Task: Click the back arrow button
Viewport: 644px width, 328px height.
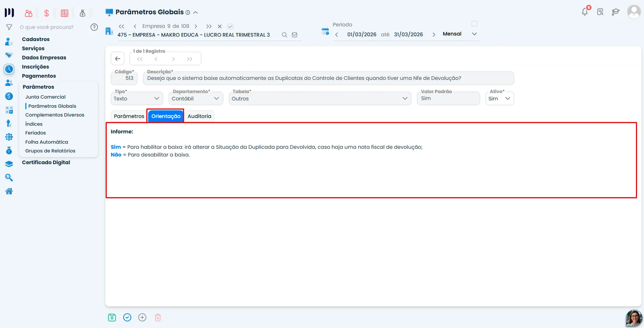Action: click(x=118, y=59)
